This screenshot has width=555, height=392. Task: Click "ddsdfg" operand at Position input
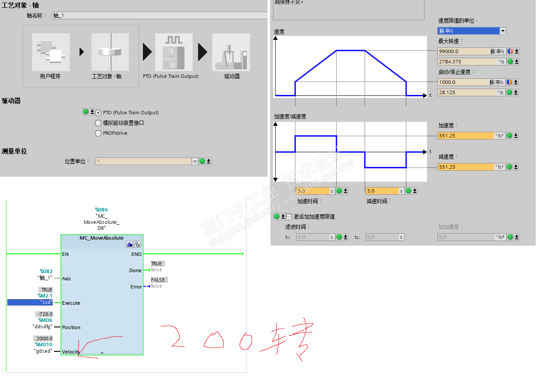[x=42, y=326]
